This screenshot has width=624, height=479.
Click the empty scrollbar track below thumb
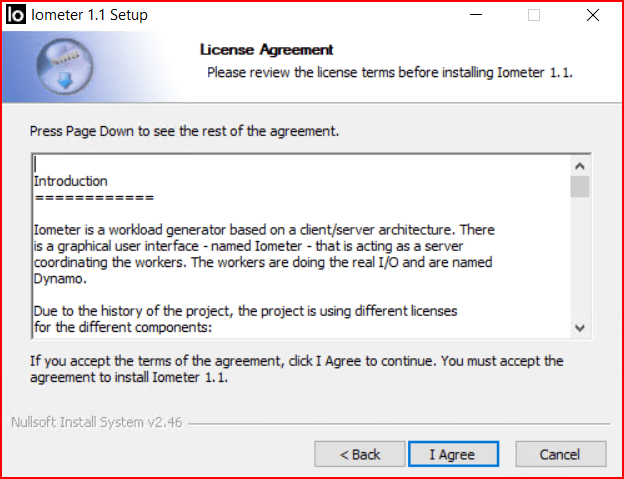pos(580,260)
